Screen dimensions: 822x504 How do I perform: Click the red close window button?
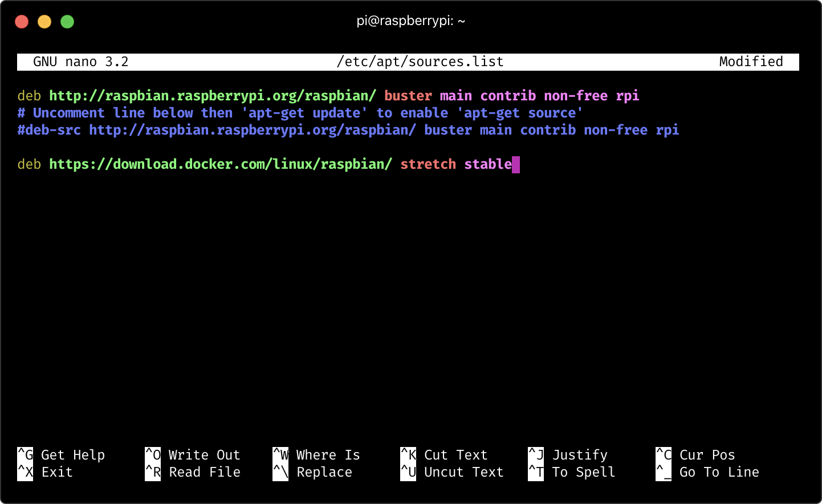coord(22,22)
